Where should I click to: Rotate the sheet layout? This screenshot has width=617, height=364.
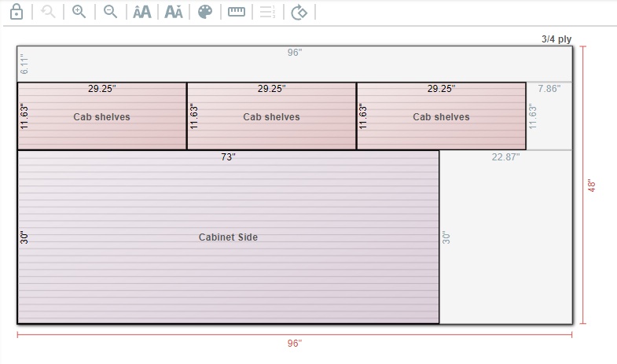click(x=299, y=12)
